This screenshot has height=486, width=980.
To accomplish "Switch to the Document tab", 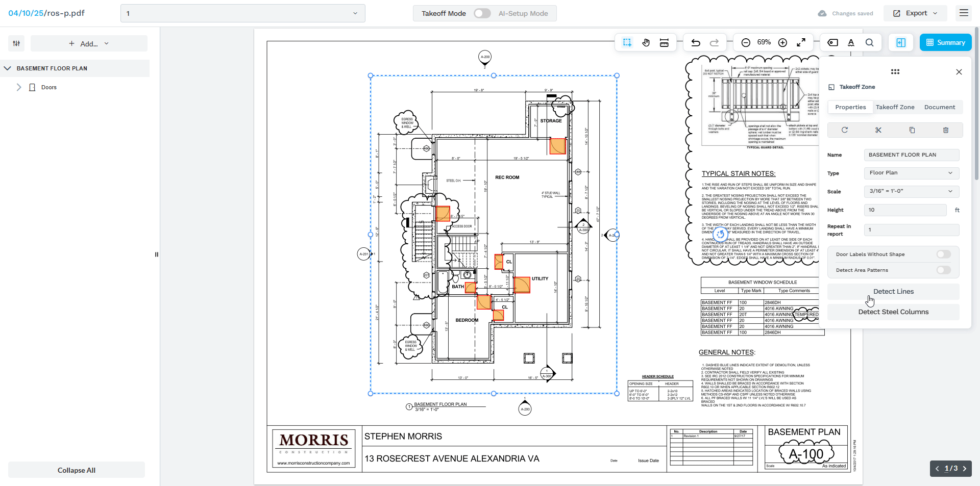I will coord(939,107).
